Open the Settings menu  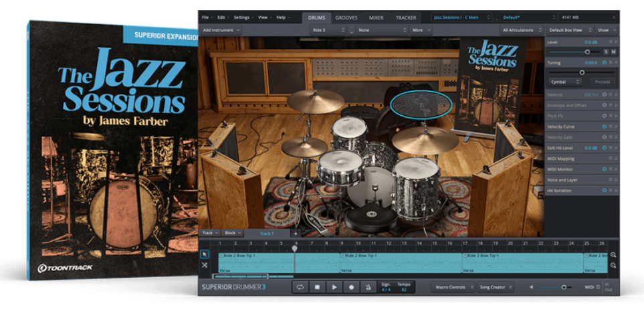(243, 17)
